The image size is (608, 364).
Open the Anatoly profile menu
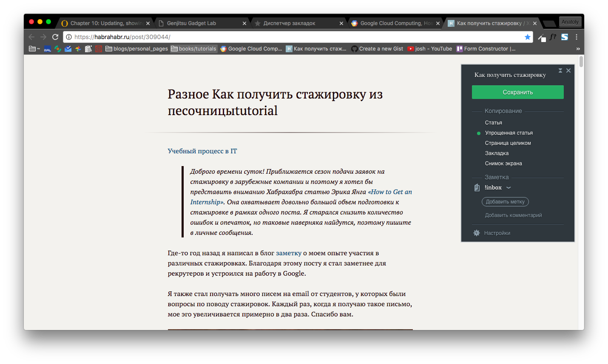click(570, 22)
